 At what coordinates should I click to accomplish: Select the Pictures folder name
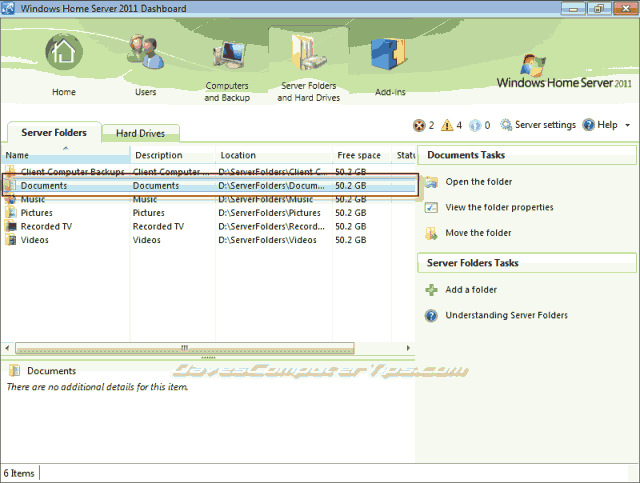[37, 213]
